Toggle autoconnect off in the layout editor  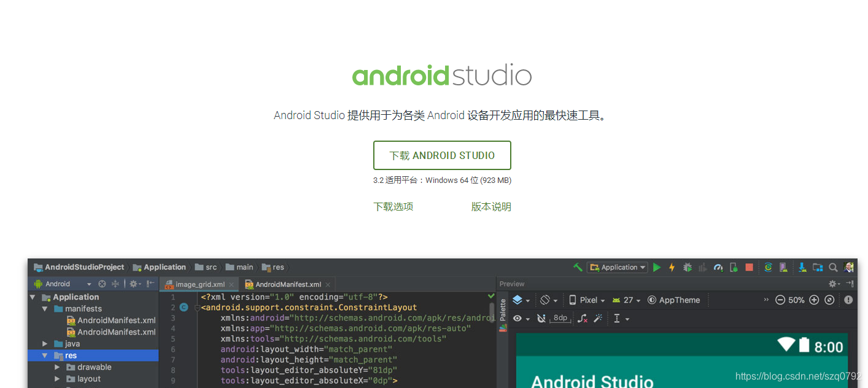tap(541, 318)
